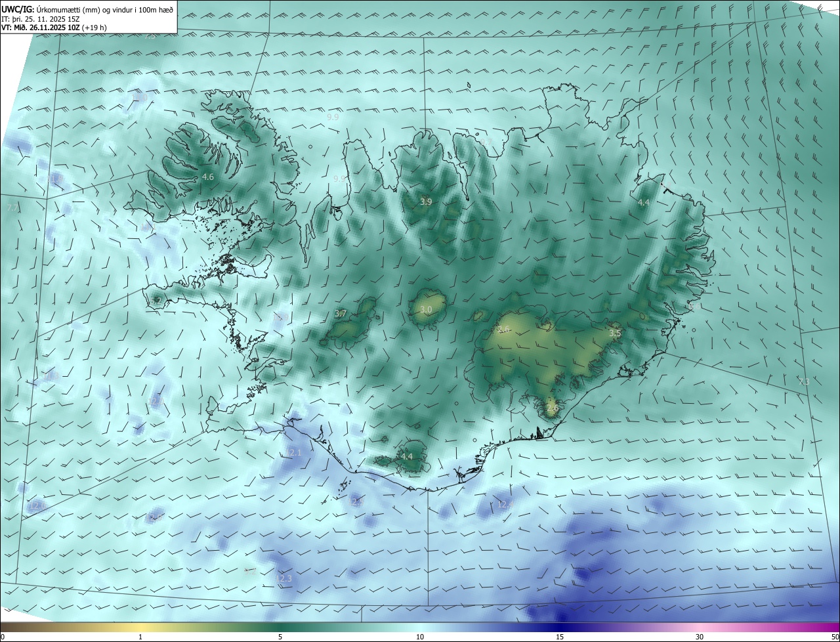The width and height of the screenshot is (840, 642).
Task: Click the 12.4 value offshore south of Iceland
Action: pos(505,504)
